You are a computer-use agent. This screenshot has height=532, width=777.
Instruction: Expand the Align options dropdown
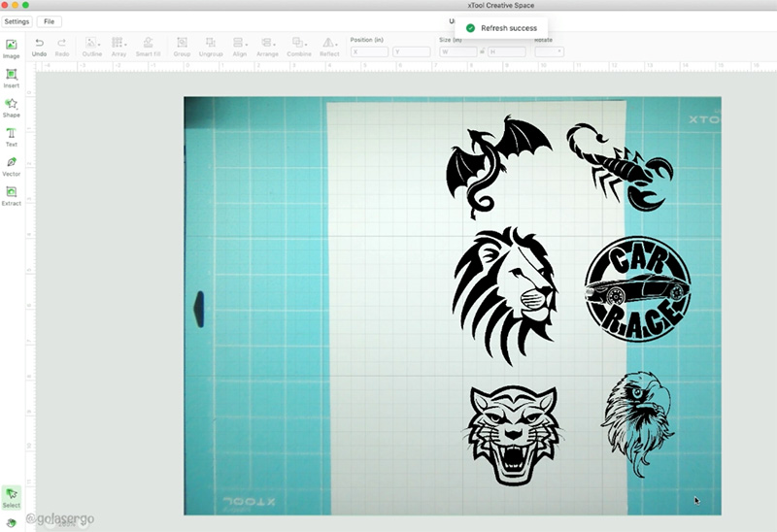click(x=240, y=44)
